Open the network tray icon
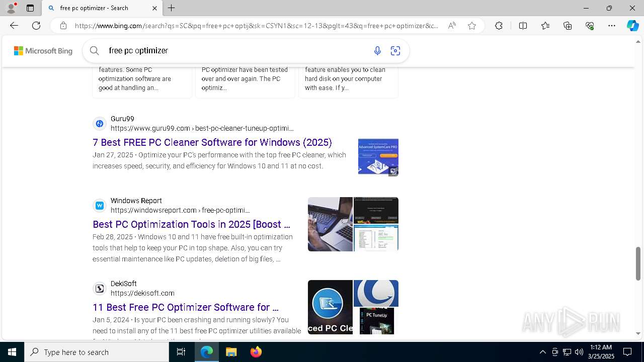The width and height of the screenshot is (644, 362). point(567,352)
